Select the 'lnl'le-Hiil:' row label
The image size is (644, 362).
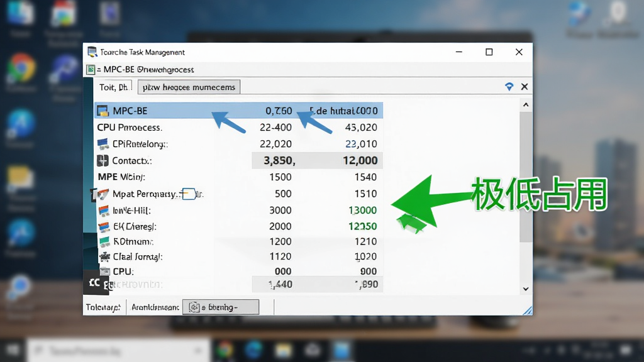pos(132,211)
